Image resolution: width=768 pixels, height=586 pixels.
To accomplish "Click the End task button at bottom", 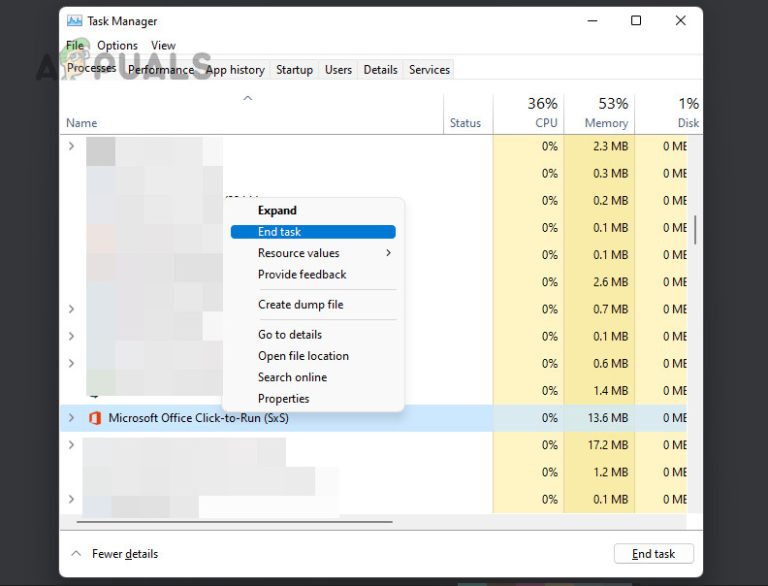I will click(x=653, y=554).
